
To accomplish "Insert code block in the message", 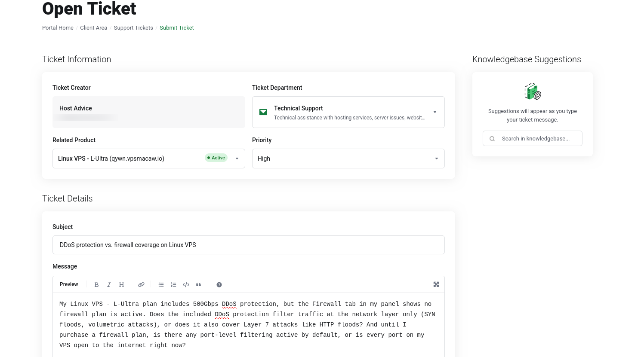I will (x=186, y=285).
